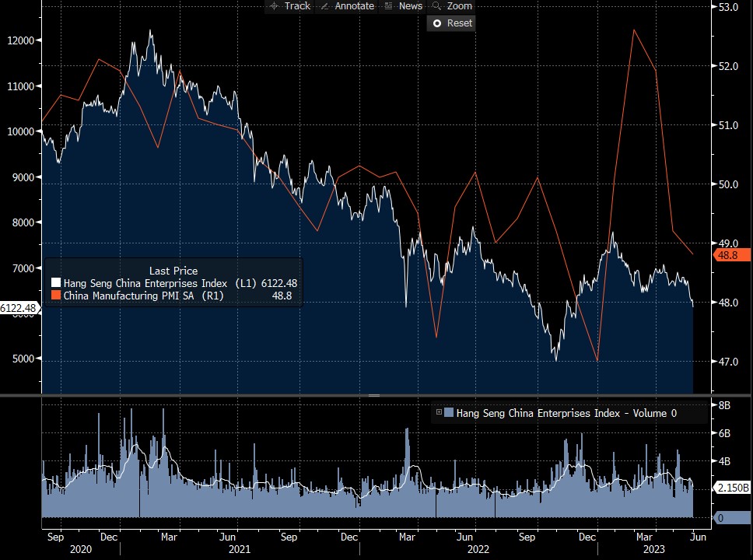Viewport: 753px width, 560px height.
Task: Select Hang Seng China Enterprises Index legend text
Action: click(145, 283)
